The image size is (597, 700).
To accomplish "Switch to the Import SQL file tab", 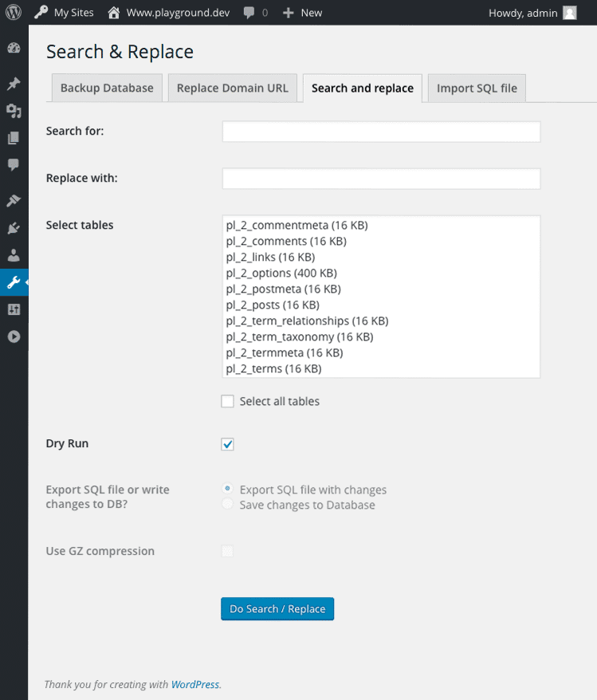I will click(476, 88).
